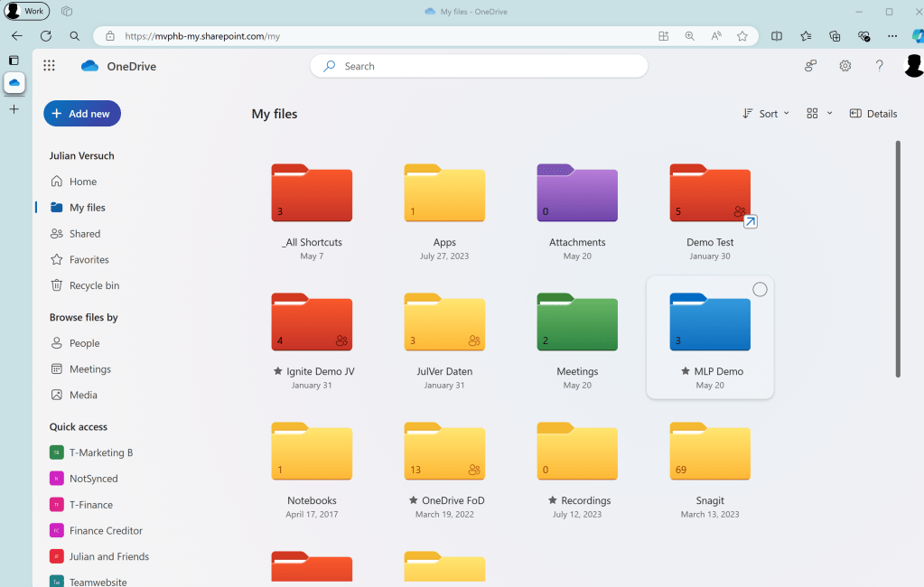Select the My files - OneDrive browser tab
Viewport: 924px width, 587px height.
click(465, 11)
